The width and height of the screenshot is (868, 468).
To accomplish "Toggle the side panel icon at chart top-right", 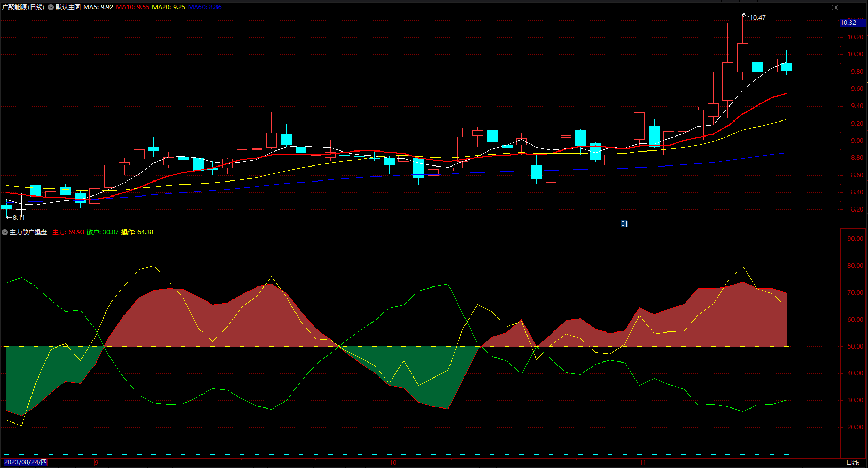I will pyautogui.click(x=835, y=7).
